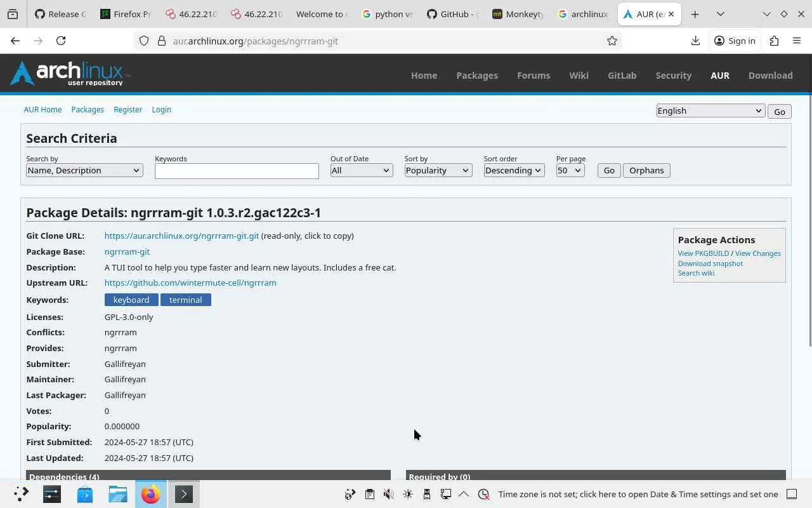Open the Firefox hamburger menu
Viewport: 812px width, 508px height.
(x=797, y=41)
